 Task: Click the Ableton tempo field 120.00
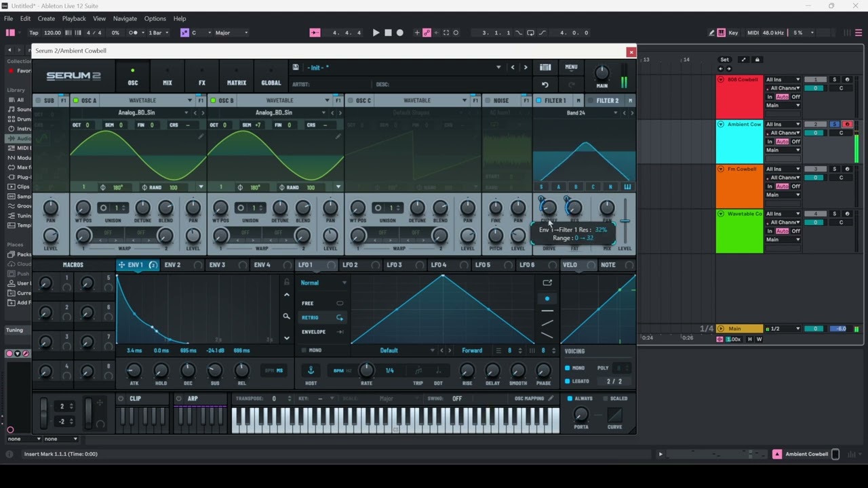(52, 33)
